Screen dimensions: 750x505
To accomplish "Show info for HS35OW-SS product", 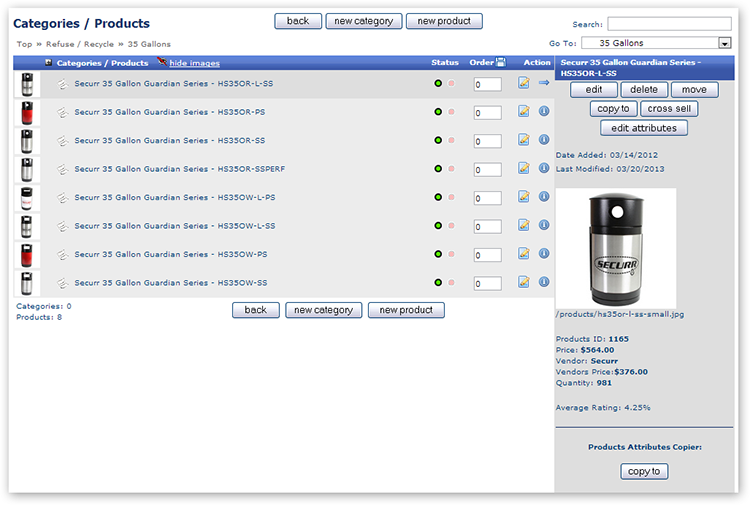I will tap(544, 282).
